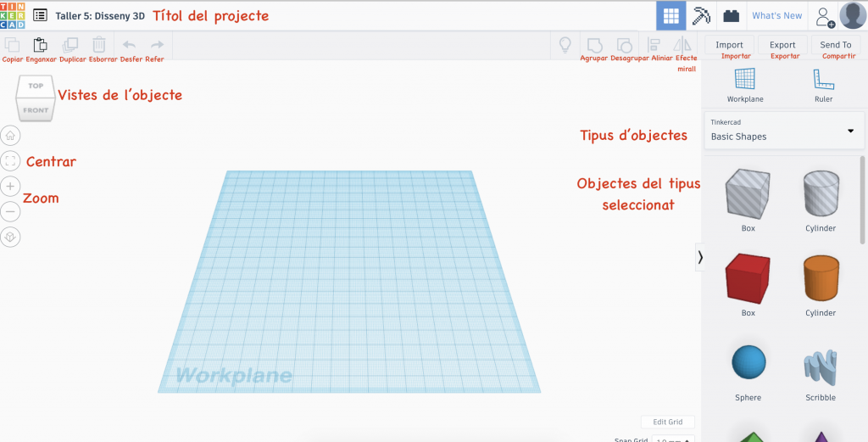Open the designs list icon
The image size is (868, 442).
pos(40,15)
